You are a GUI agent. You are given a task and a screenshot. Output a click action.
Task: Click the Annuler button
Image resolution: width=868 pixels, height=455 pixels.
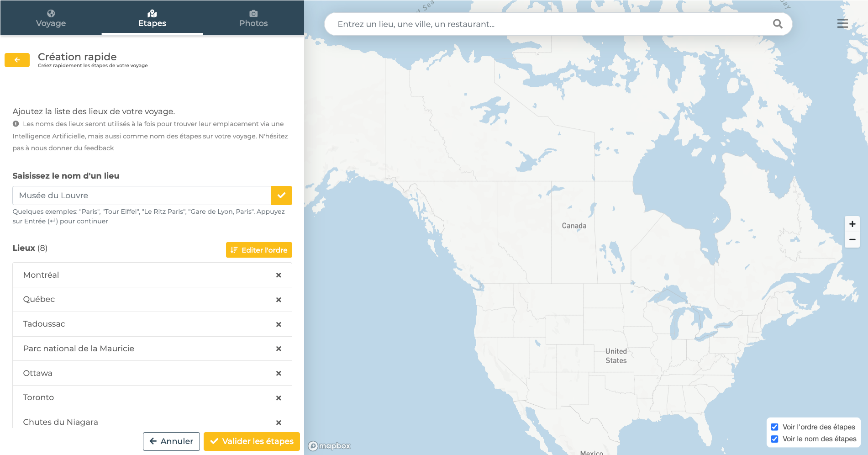[x=171, y=441]
